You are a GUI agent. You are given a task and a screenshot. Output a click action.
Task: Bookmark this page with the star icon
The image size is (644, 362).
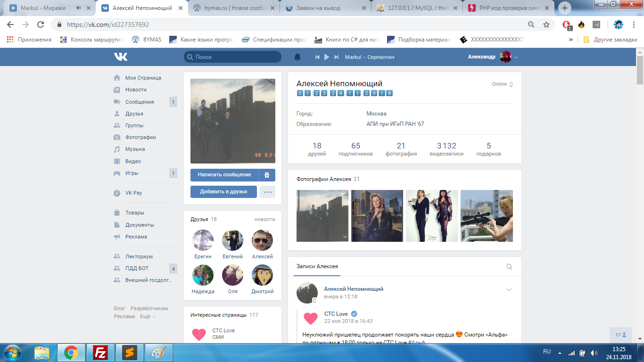coord(546,25)
